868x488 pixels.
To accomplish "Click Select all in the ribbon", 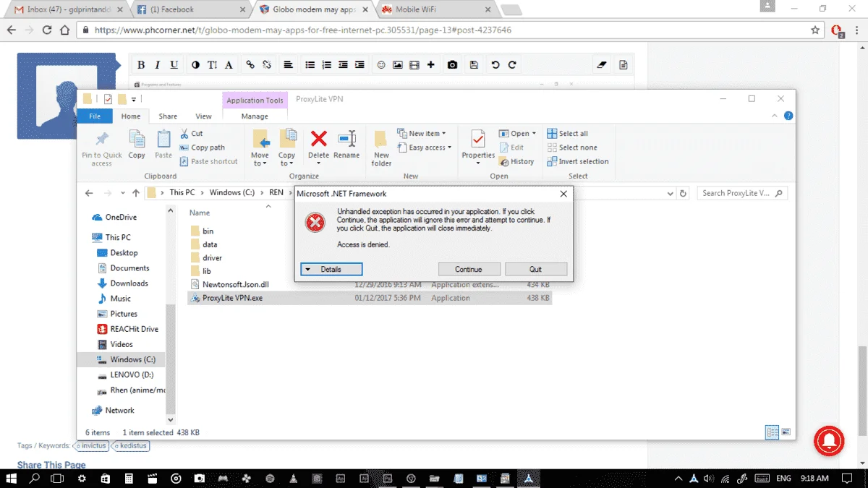I will [568, 134].
